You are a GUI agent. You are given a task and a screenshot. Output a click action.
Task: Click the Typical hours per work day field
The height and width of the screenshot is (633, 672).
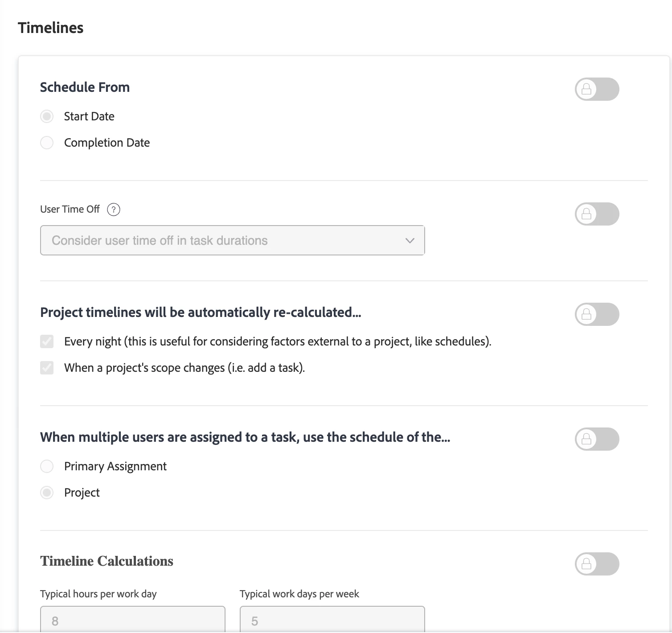132,619
